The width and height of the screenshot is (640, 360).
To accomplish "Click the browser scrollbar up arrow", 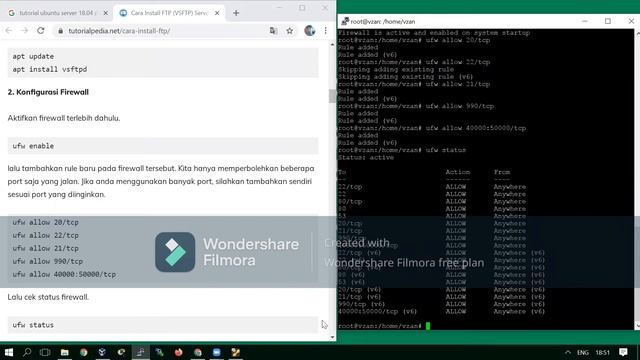I will click(x=332, y=44).
